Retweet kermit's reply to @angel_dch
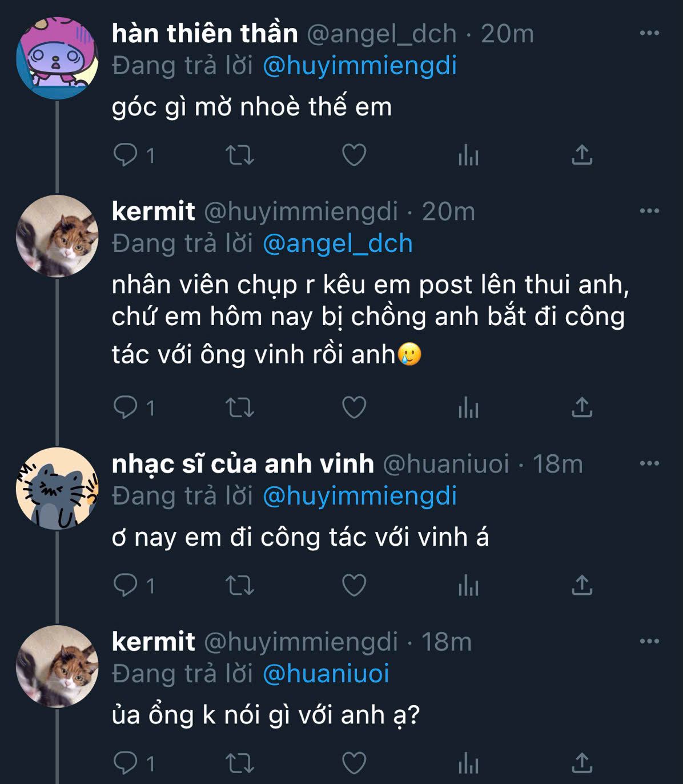 pyautogui.click(x=240, y=408)
